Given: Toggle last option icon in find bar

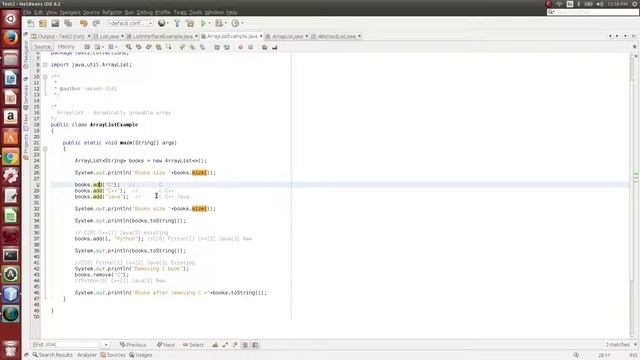Looking at the screenshot, I should [x=255, y=345].
